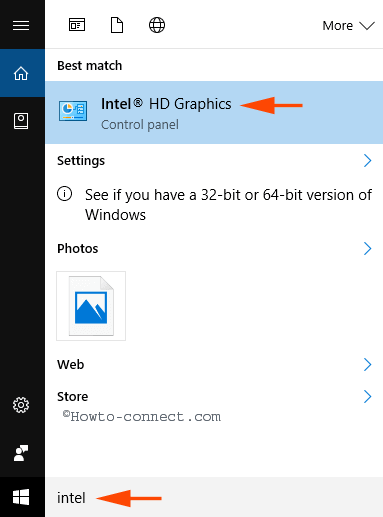
Task: Open the Settings gear in the sidebar
Action: [x=21, y=405]
